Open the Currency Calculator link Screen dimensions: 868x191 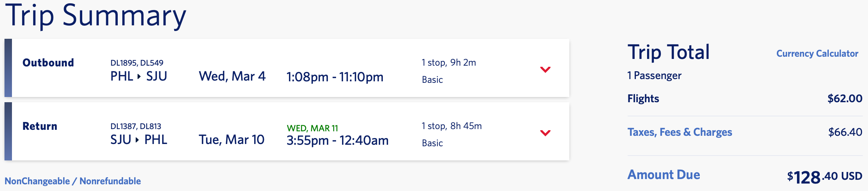(817, 54)
